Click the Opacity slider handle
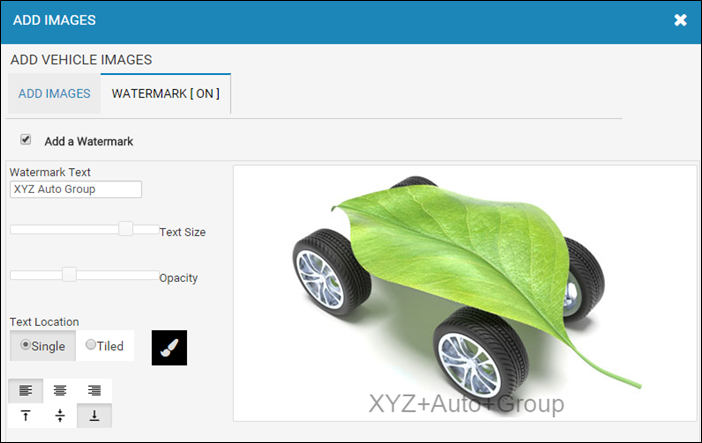The width and height of the screenshot is (702, 443). 69,274
